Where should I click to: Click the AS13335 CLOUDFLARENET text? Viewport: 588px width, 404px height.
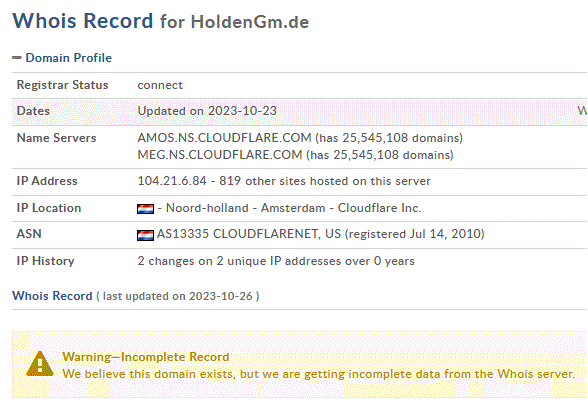pos(249,234)
